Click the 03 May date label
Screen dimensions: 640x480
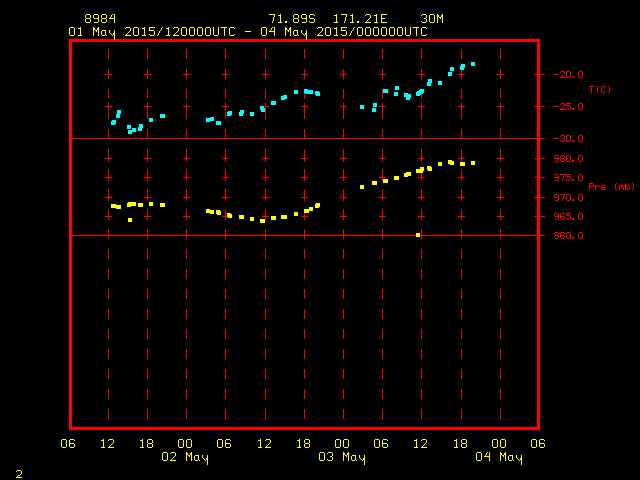point(342,457)
